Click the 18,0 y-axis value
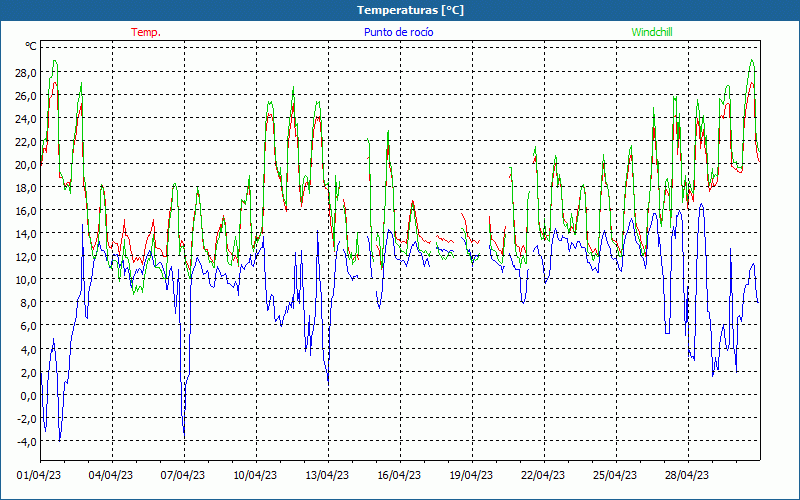 (26, 188)
